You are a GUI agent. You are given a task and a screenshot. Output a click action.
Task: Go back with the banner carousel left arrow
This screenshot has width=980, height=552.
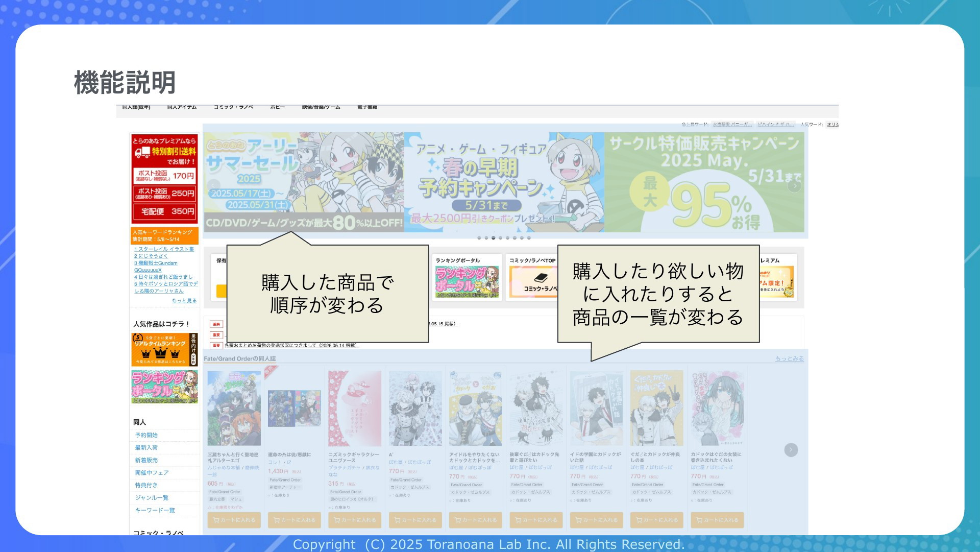pos(214,186)
